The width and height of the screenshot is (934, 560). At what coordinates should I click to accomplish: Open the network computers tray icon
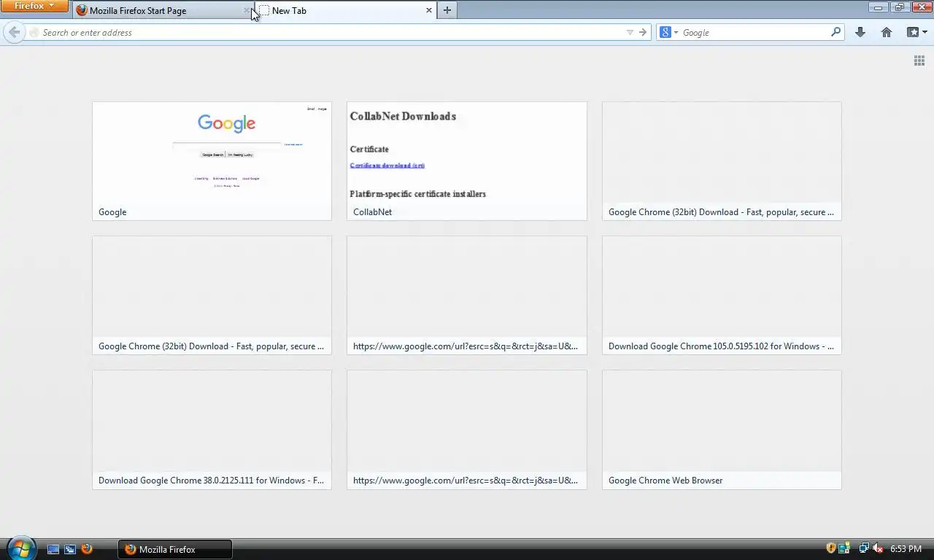pyautogui.click(x=864, y=548)
